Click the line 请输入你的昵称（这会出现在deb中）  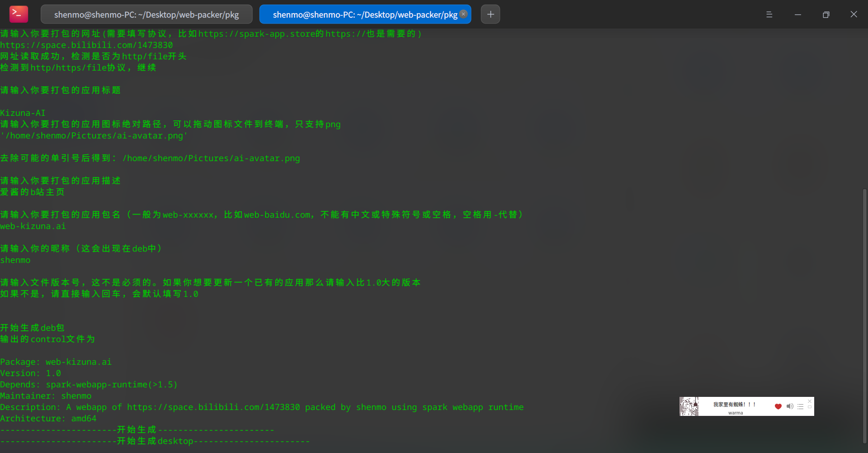(x=81, y=248)
